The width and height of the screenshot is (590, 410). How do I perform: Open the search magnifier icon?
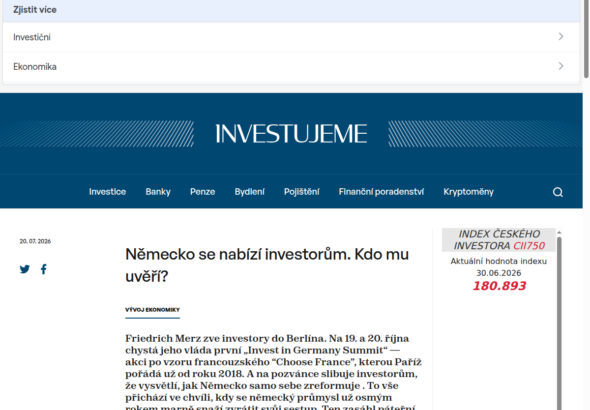pos(558,192)
